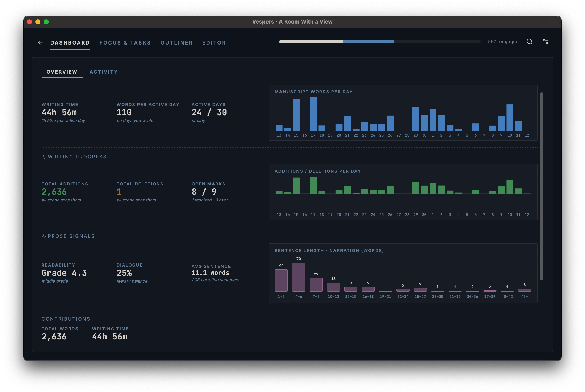The width and height of the screenshot is (585, 392).
Task: Click the window title 'Vespers · A Room With a View'
Action: [x=292, y=22]
